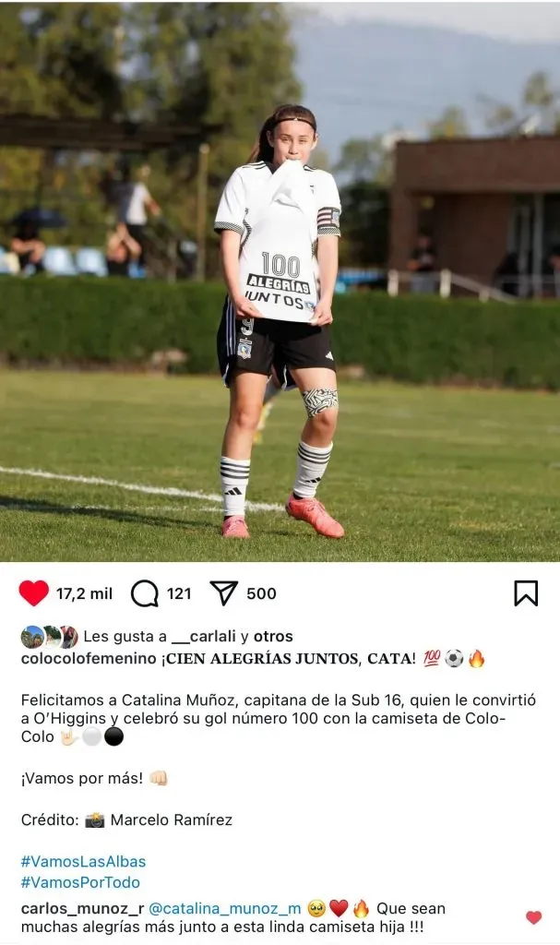View the 121 comments count
The width and height of the screenshot is (560, 945).
(179, 594)
